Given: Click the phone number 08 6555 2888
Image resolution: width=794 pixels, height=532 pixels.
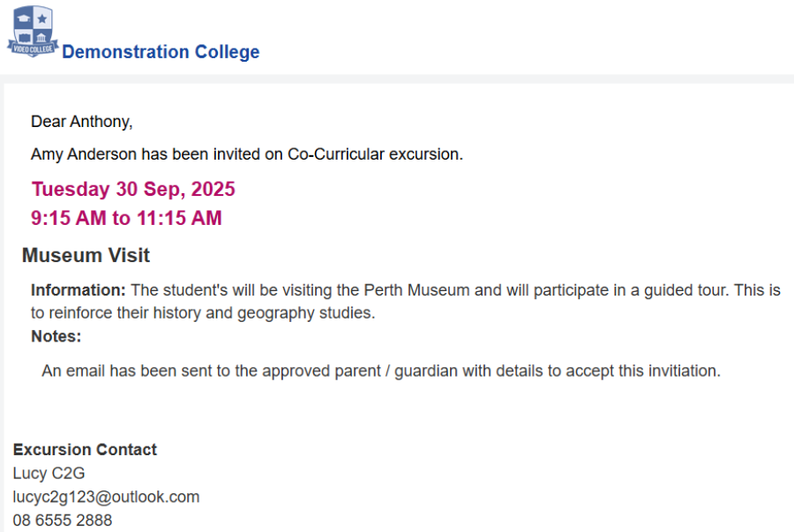Looking at the screenshot, I should (63, 520).
